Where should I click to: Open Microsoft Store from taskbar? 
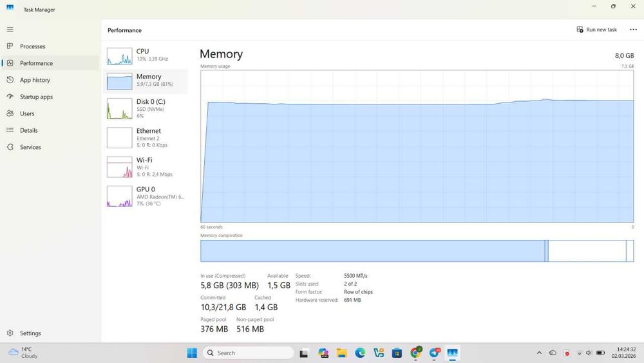(397, 353)
